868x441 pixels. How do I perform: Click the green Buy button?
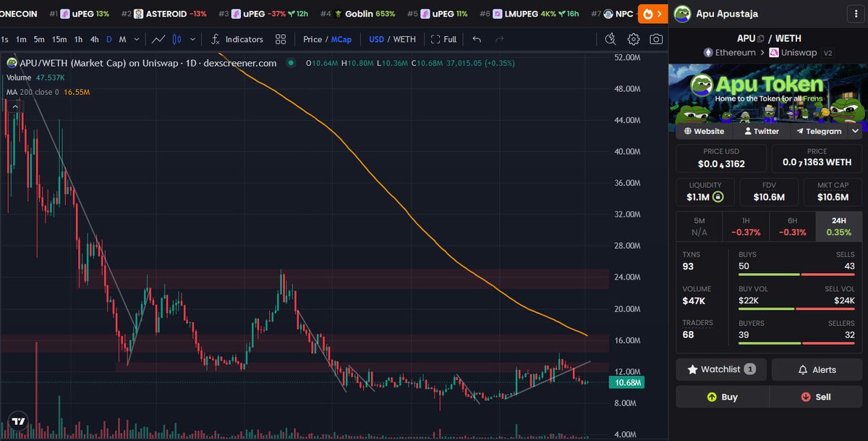(722, 397)
